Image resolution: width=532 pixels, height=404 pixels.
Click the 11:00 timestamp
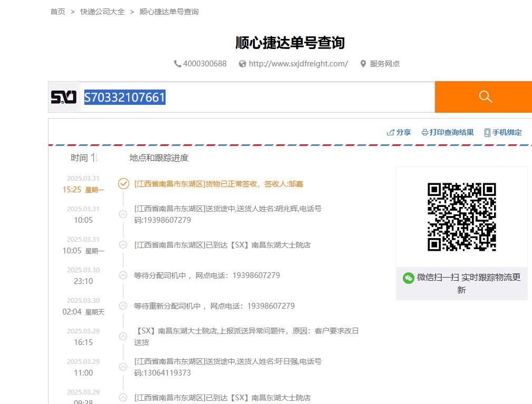pos(83,372)
